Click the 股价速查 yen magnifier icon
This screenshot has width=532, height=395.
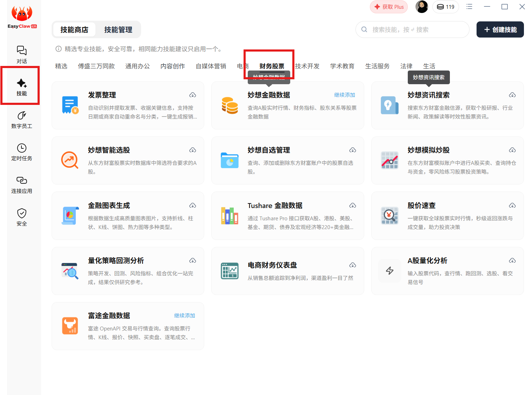tap(390, 216)
